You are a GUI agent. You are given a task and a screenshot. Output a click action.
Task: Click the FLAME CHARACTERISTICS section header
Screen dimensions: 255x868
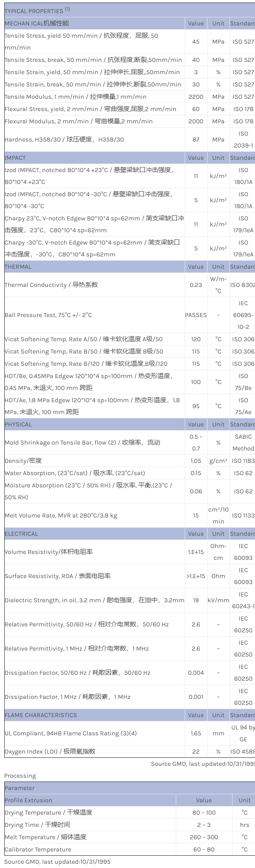point(41,715)
